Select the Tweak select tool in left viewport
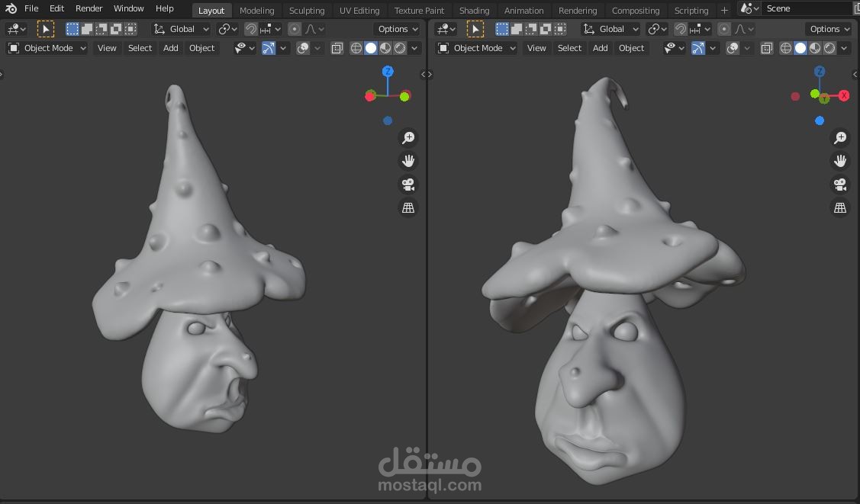The image size is (860, 504). [x=46, y=29]
